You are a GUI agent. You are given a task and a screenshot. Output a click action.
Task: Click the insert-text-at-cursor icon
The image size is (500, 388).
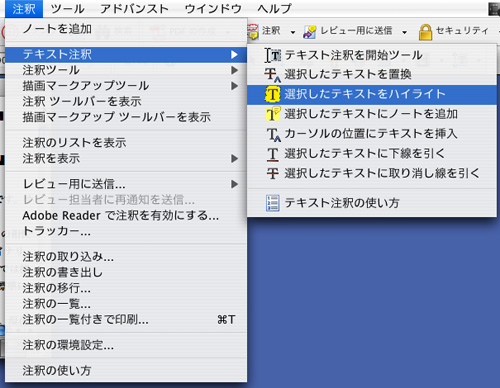coord(273,134)
